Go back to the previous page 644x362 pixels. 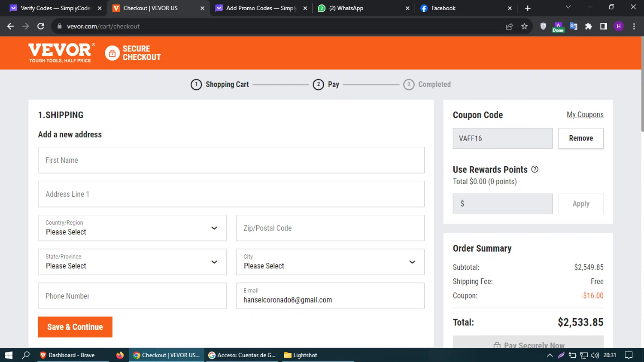point(11,26)
